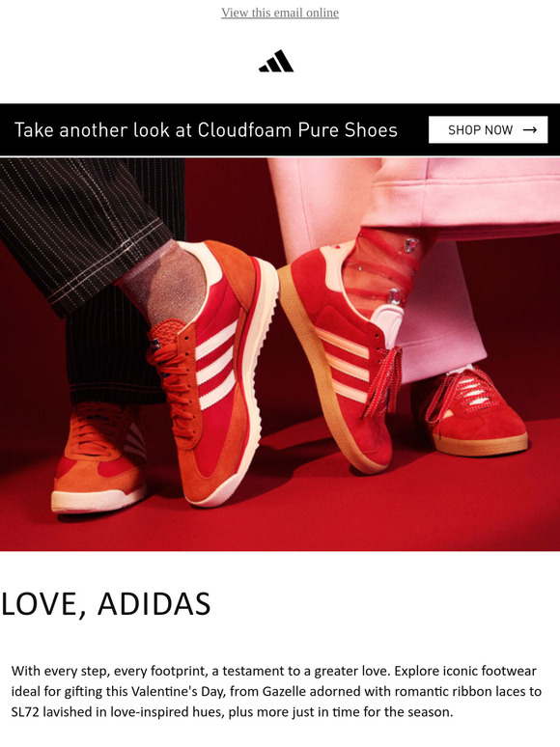
Task: Select the 'Take another look at Cloudfoam' banner text
Action: click(x=206, y=129)
